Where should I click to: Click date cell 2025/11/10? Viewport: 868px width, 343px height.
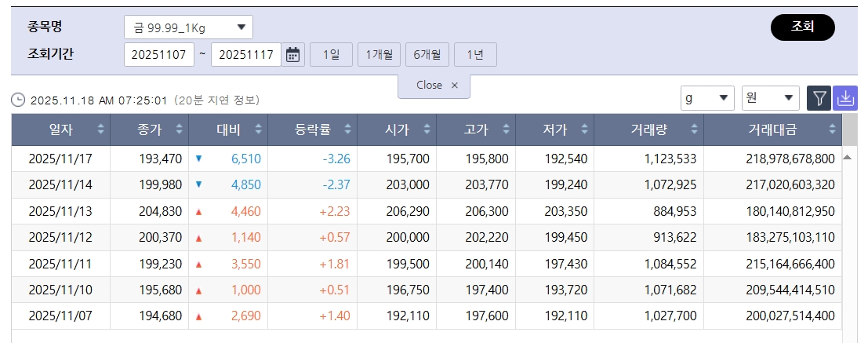pos(60,290)
